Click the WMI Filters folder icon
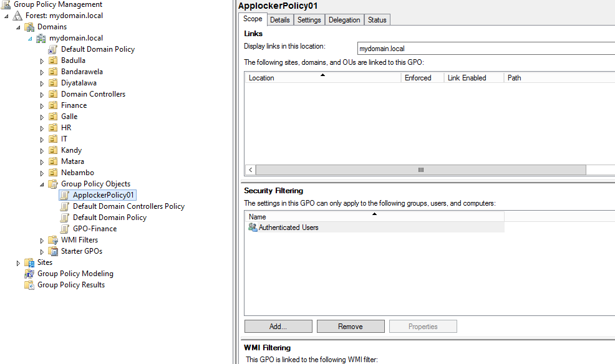The image size is (615, 364). point(53,240)
